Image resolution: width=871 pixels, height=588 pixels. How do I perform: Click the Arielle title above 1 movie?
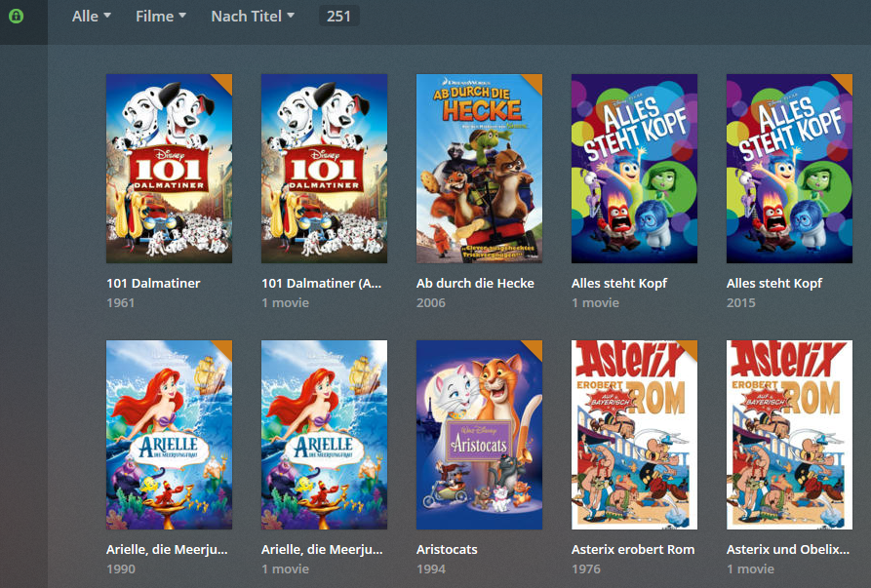[x=322, y=550]
